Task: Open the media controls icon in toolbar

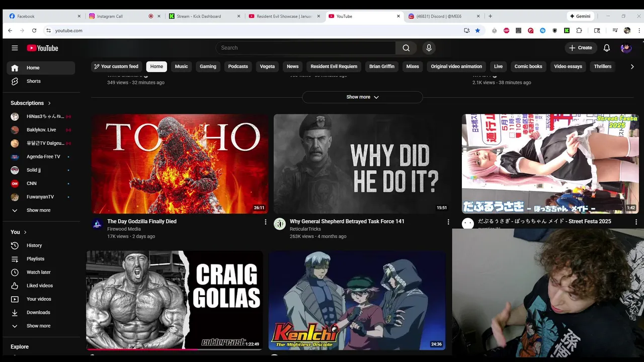Action: coord(615,31)
